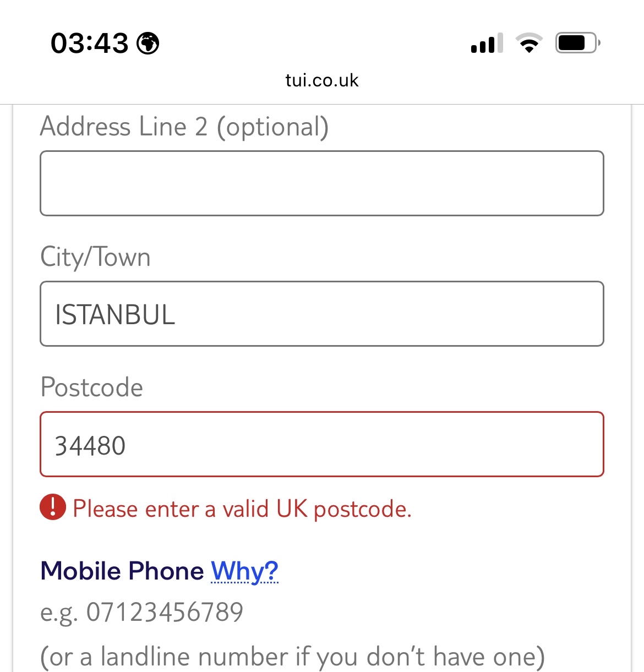Tap the e.g. 07123456789 hint text
Screen dimensions: 644x672
[141, 613]
